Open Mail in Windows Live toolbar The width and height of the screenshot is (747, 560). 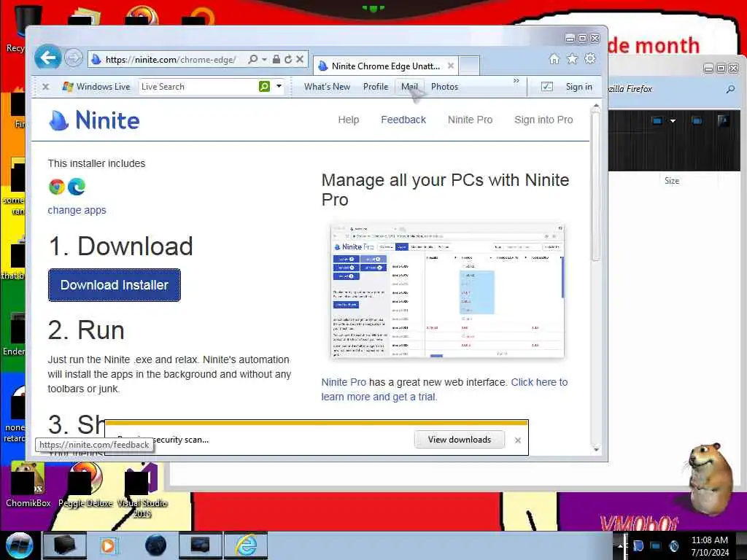tap(409, 87)
